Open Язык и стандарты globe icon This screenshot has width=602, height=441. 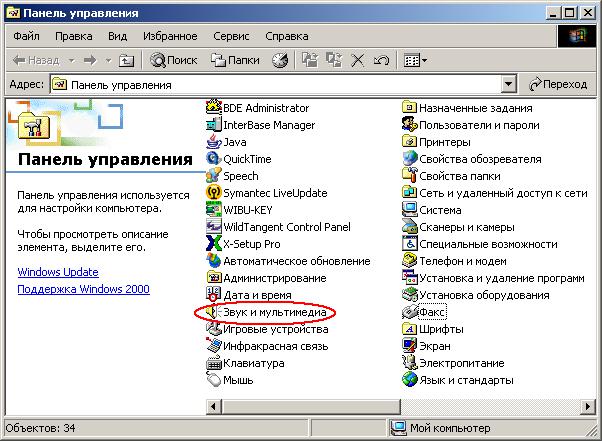click(410, 380)
